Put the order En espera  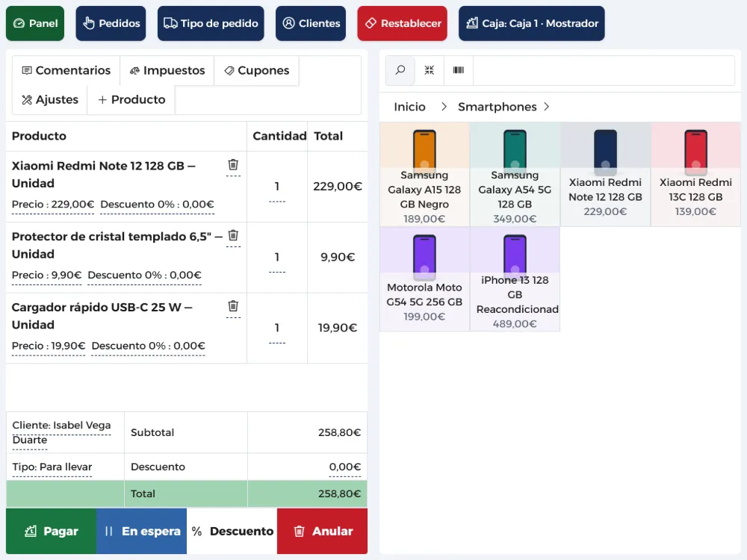coord(141,531)
